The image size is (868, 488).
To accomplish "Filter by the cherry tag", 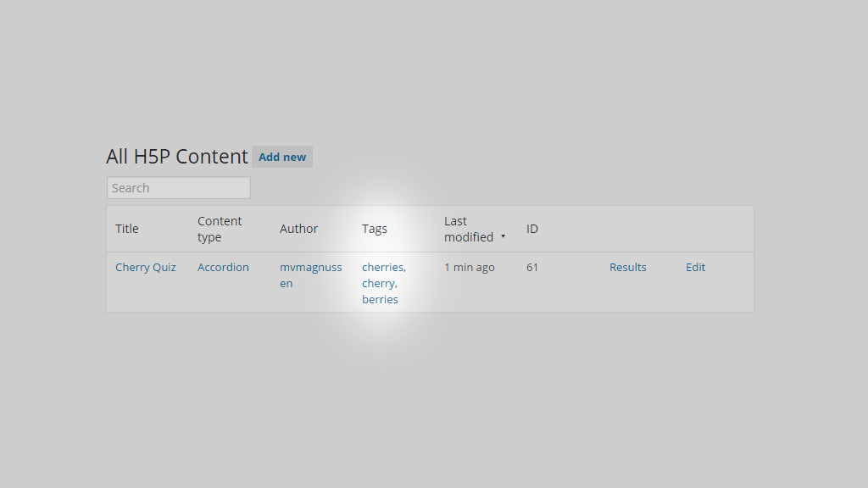I will (x=379, y=283).
